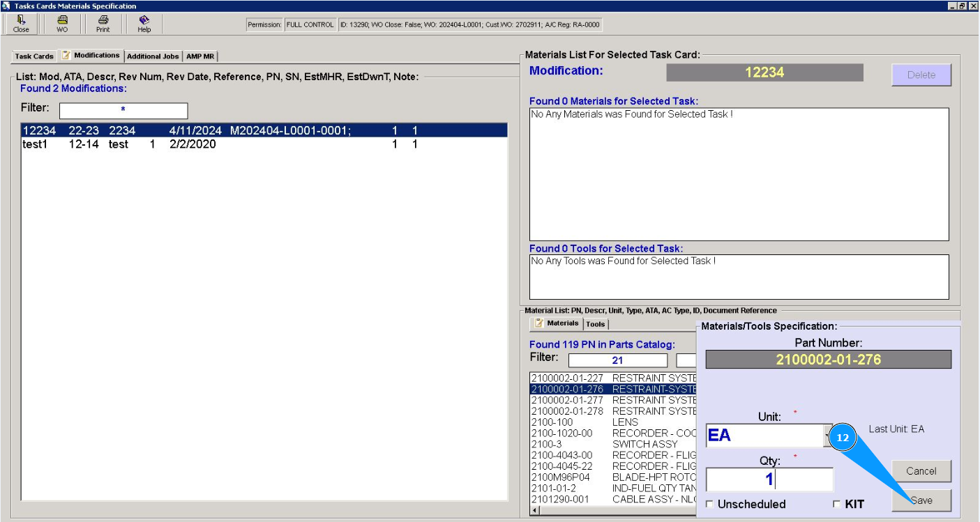Click the Modification number field 12234
980x522 pixels.
point(764,72)
